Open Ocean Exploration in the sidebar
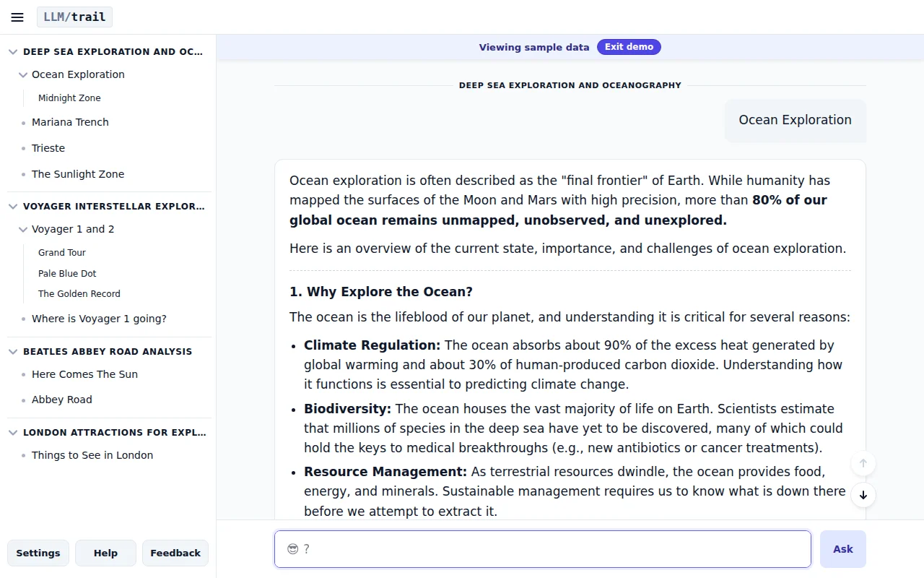This screenshot has width=924, height=578. point(78,74)
